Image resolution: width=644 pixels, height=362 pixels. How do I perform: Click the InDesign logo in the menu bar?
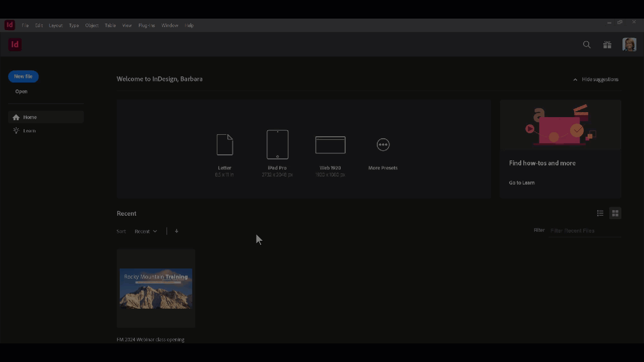pyautogui.click(x=10, y=25)
